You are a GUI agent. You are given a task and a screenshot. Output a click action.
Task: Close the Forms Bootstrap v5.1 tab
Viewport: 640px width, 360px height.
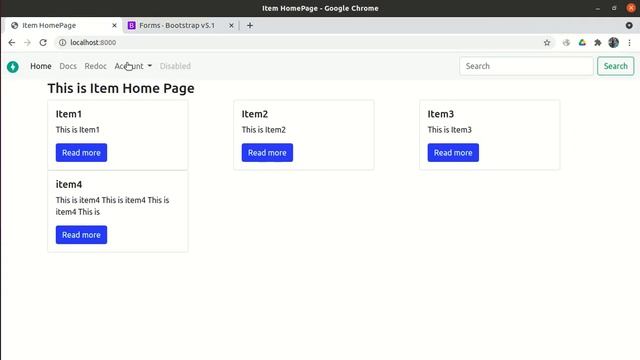(231, 25)
